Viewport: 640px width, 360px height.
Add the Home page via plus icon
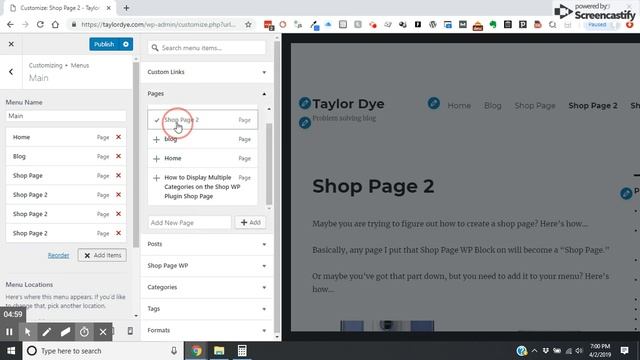[156, 159]
